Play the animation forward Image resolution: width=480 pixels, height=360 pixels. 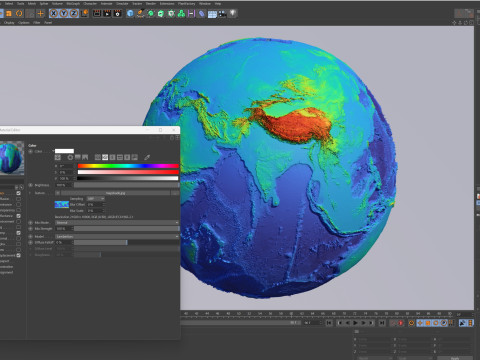(355, 323)
